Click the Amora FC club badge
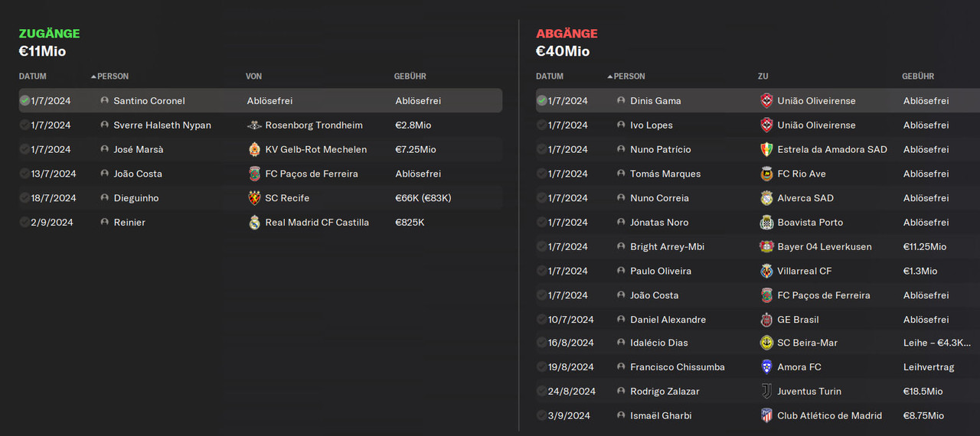 point(766,367)
